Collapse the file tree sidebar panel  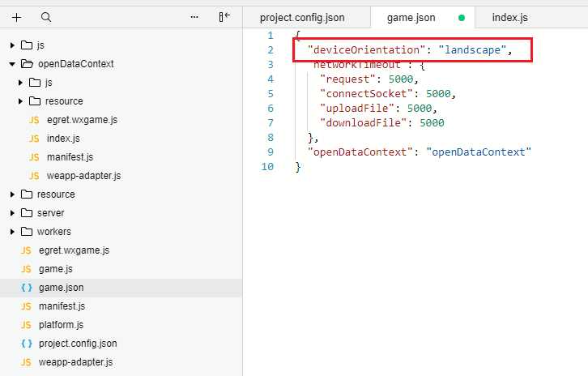[224, 17]
